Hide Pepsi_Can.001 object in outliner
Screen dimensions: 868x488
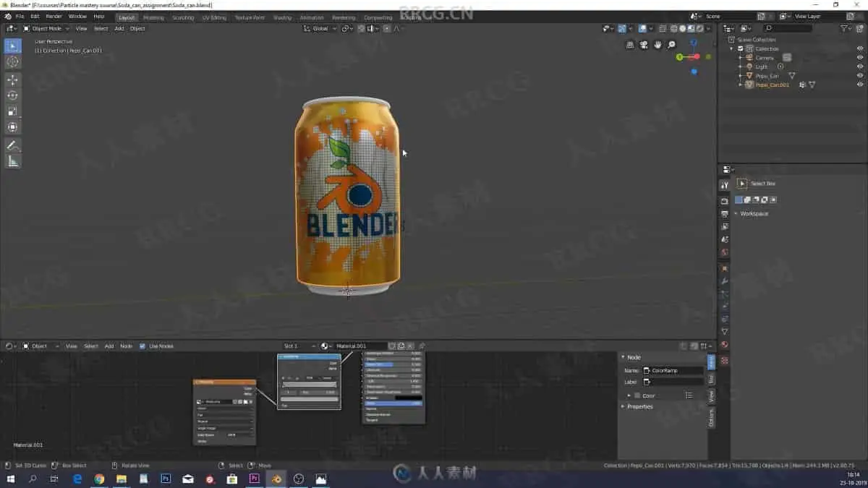(860, 85)
